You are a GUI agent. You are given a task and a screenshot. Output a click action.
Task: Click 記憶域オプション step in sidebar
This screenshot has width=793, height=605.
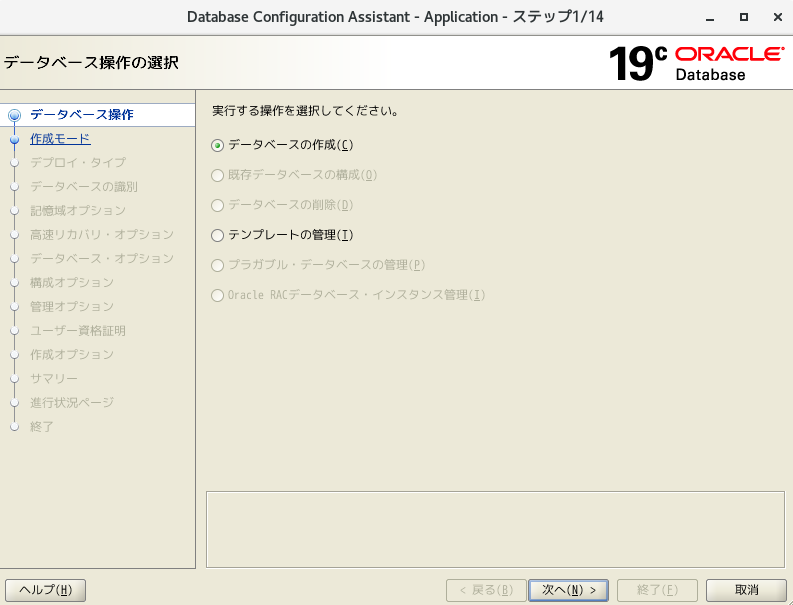78,210
